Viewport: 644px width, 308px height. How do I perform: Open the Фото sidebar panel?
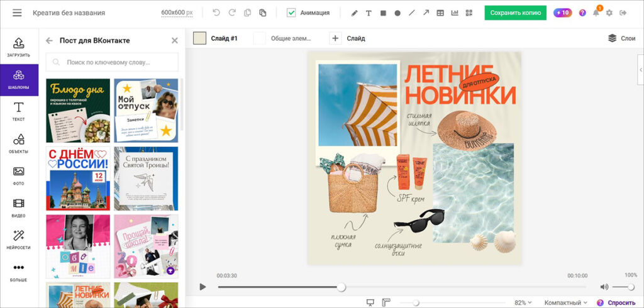[x=19, y=176]
